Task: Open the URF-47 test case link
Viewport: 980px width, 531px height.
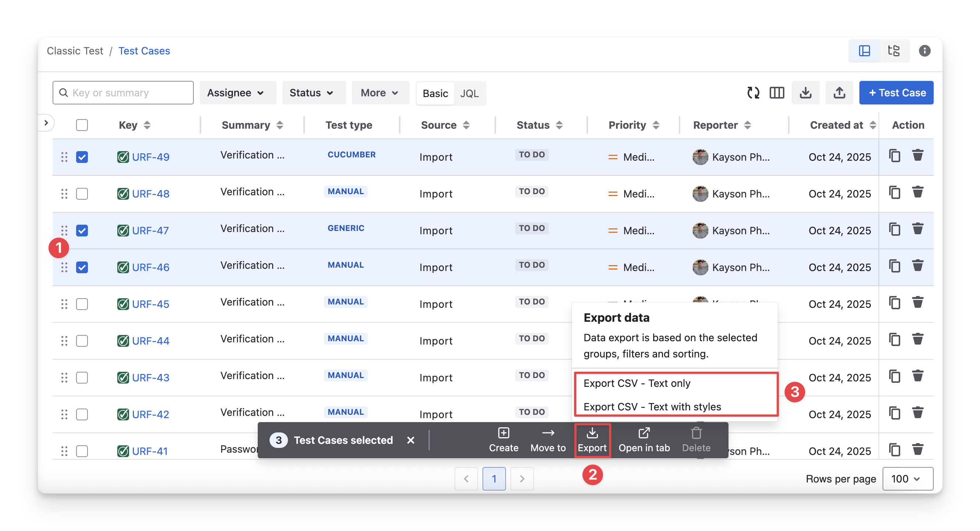Action: (x=150, y=231)
